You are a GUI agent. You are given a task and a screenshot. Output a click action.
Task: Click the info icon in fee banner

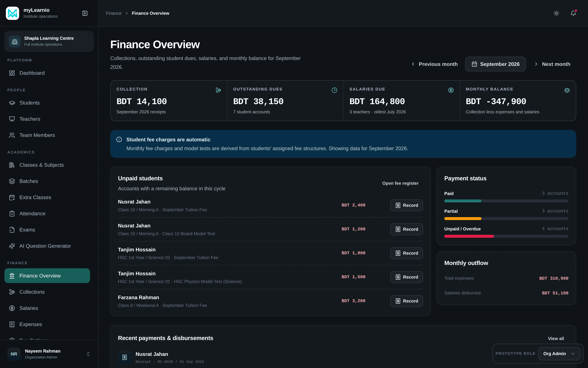coord(119,139)
